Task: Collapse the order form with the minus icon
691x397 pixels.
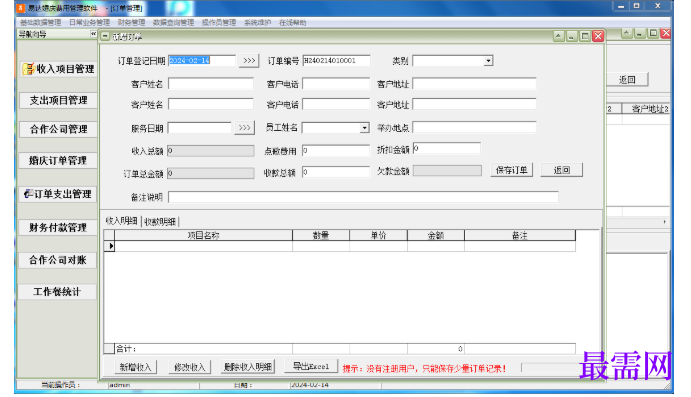Action: point(105,37)
